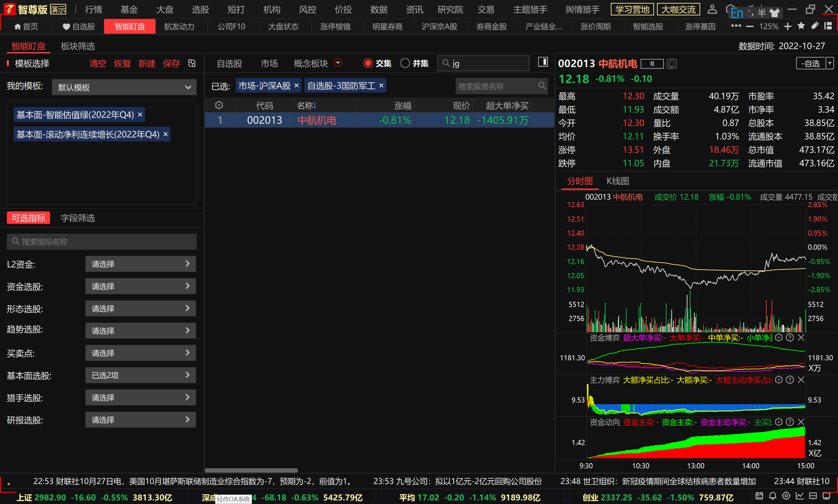Select the 并集 radio button

pos(405,63)
